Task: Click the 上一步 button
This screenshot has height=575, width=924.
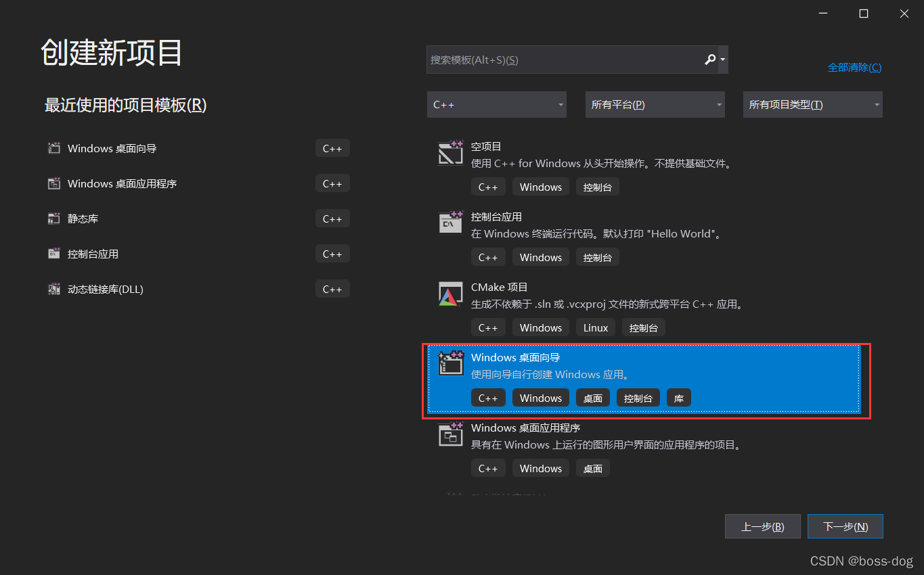Action: 763,526
